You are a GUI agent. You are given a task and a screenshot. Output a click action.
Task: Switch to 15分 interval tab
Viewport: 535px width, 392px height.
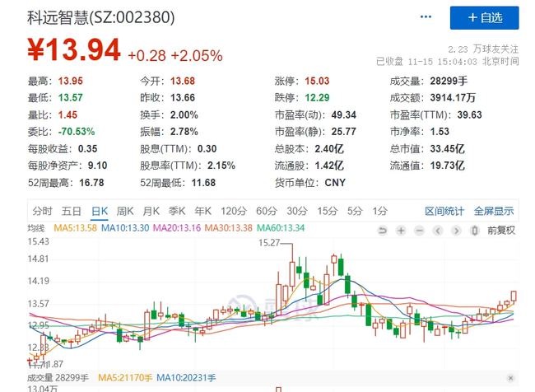328,211
